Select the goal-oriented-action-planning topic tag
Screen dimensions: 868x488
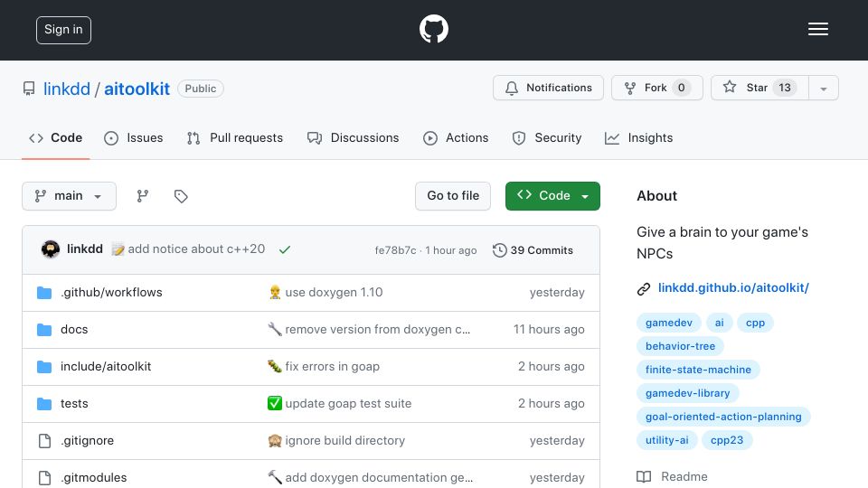723,417
